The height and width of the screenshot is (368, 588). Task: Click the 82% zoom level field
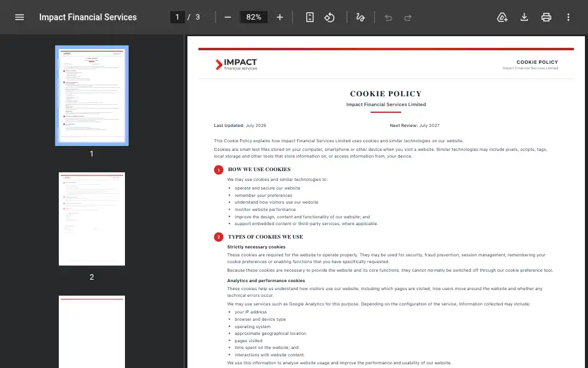pyautogui.click(x=254, y=17)
